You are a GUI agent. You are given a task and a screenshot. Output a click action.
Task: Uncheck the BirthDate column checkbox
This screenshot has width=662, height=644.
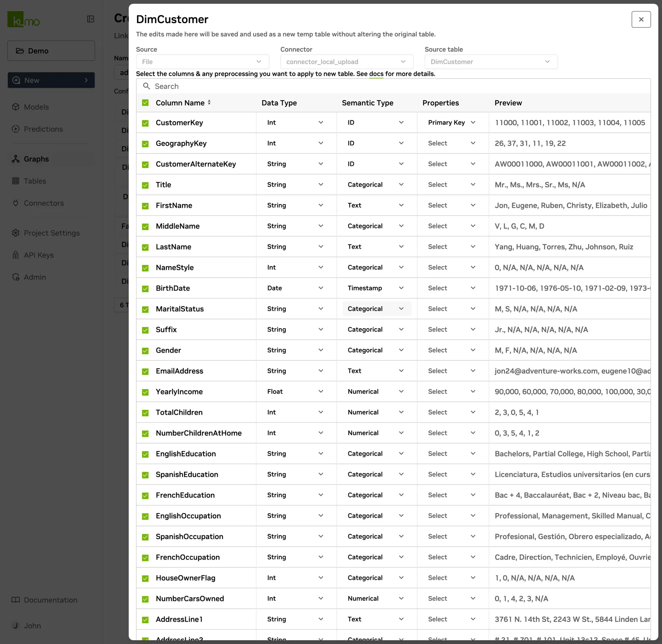pos(145,288)
